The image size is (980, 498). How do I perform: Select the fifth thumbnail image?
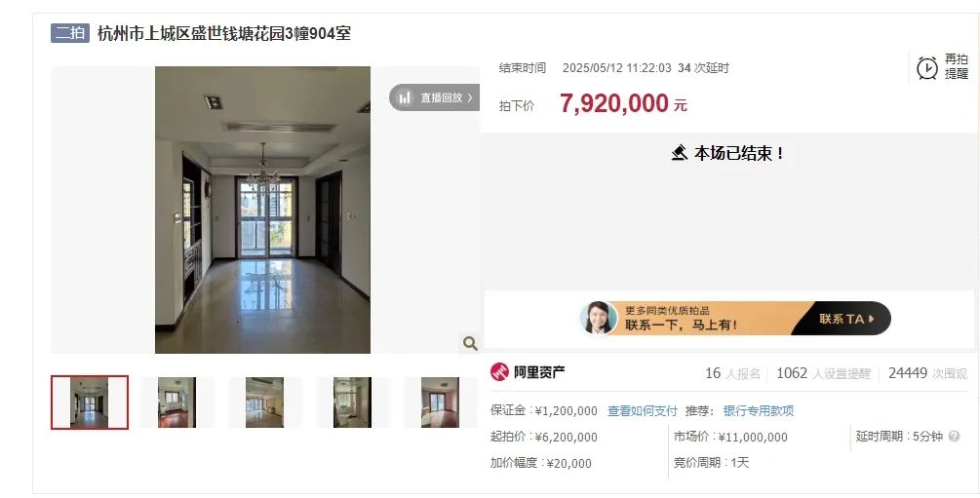pyautogui.click(x=440, y=402)
